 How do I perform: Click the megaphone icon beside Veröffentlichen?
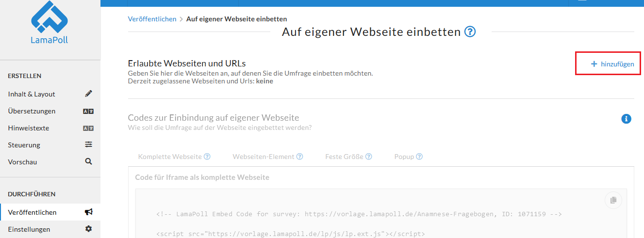click(x=88, y=212)
